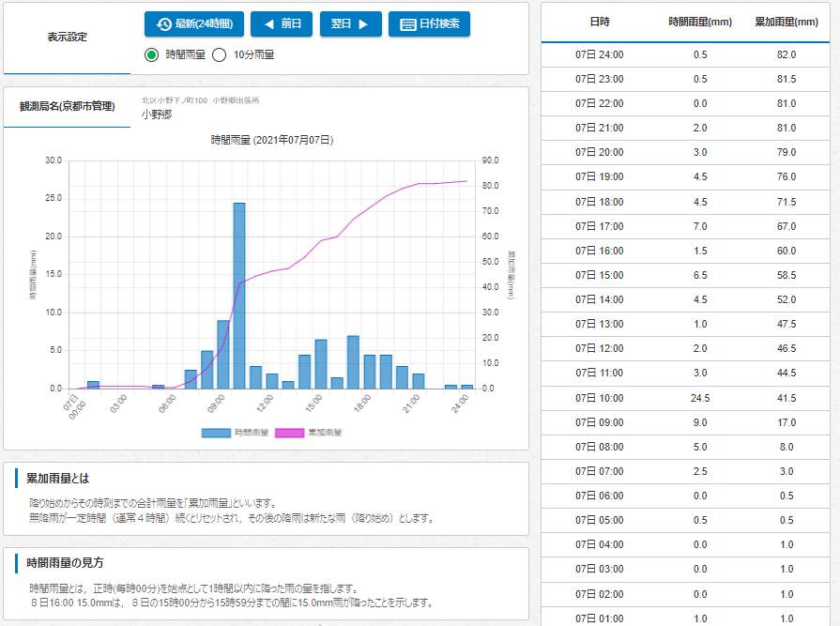Toggle the blue 時間雨量 legend swatch
This screenshot has width=840, height=626.
pos(216,433)
